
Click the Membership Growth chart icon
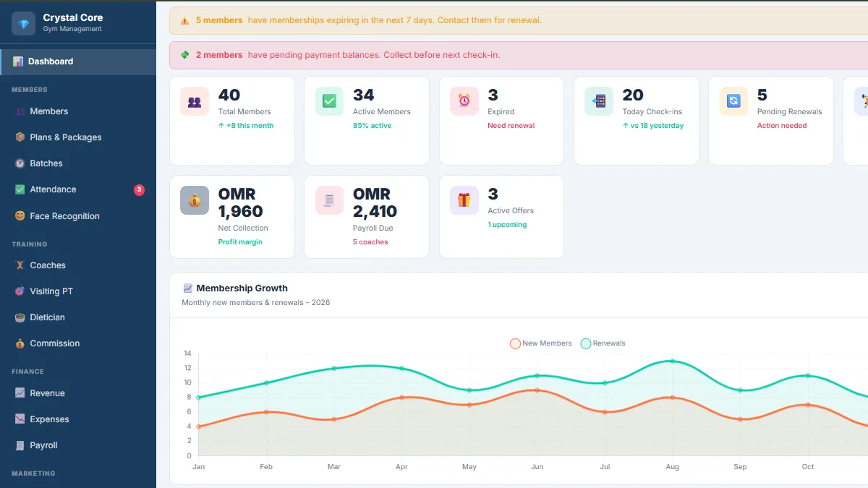coord(188,288)
